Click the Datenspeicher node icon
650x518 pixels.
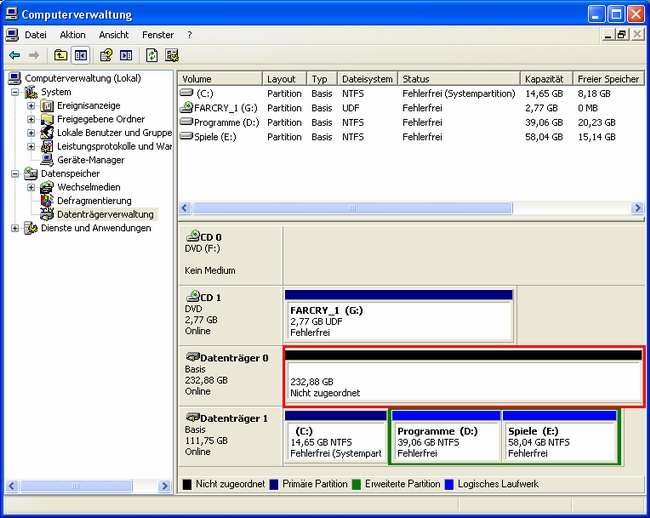click(x=31, y=174)
